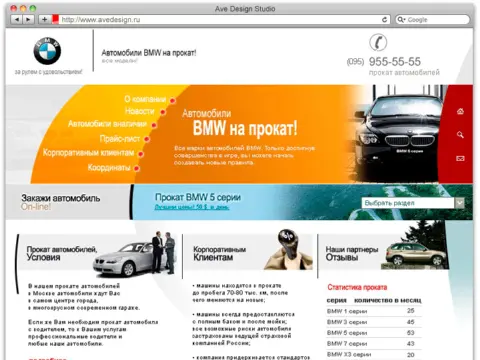Reload the page using the refresh icon

point(384,20)
